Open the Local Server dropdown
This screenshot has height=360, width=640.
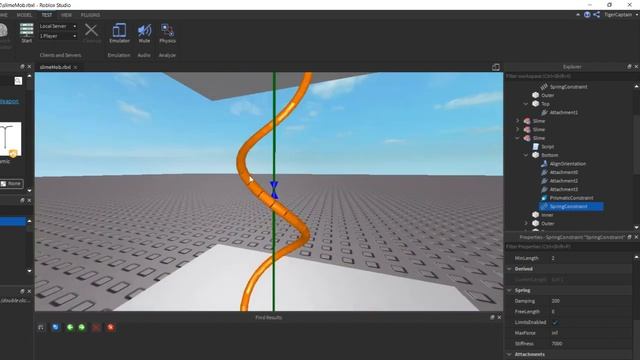click(x=58, y=26)
